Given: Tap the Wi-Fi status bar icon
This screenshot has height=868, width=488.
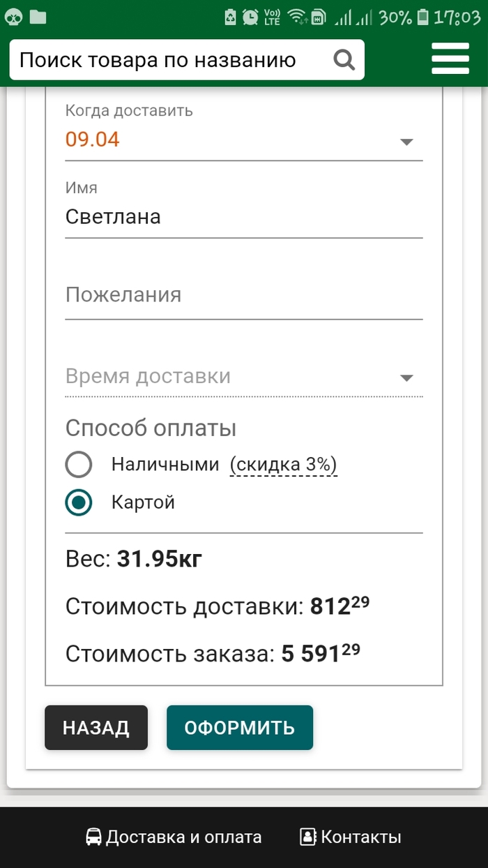Looking at the screenshot, I should point(298,17).
